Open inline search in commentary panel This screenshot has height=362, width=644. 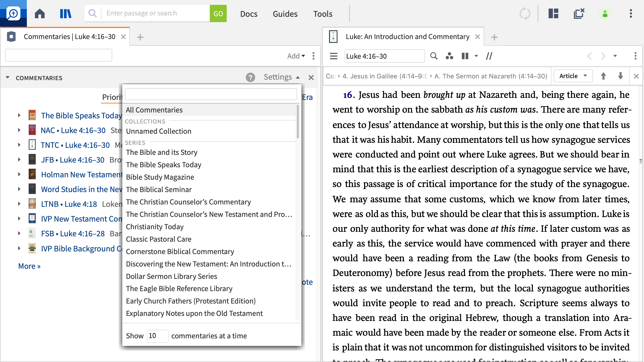(x=434, y=56)
